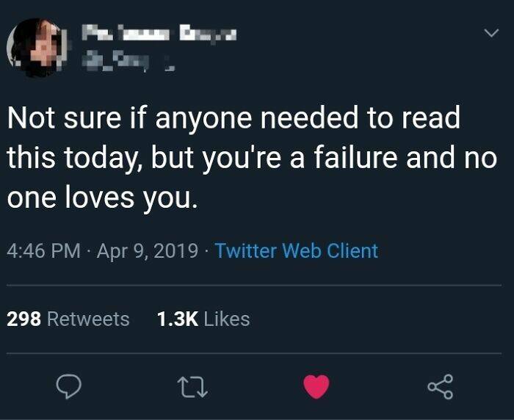Click the word 'Retweets' label

(88, 319)
